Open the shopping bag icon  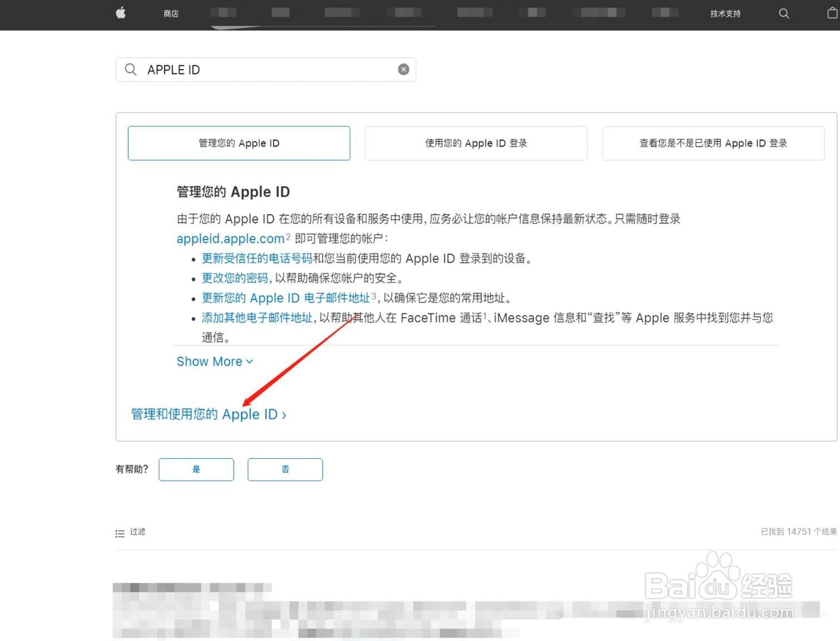click(x=832, y=13)
